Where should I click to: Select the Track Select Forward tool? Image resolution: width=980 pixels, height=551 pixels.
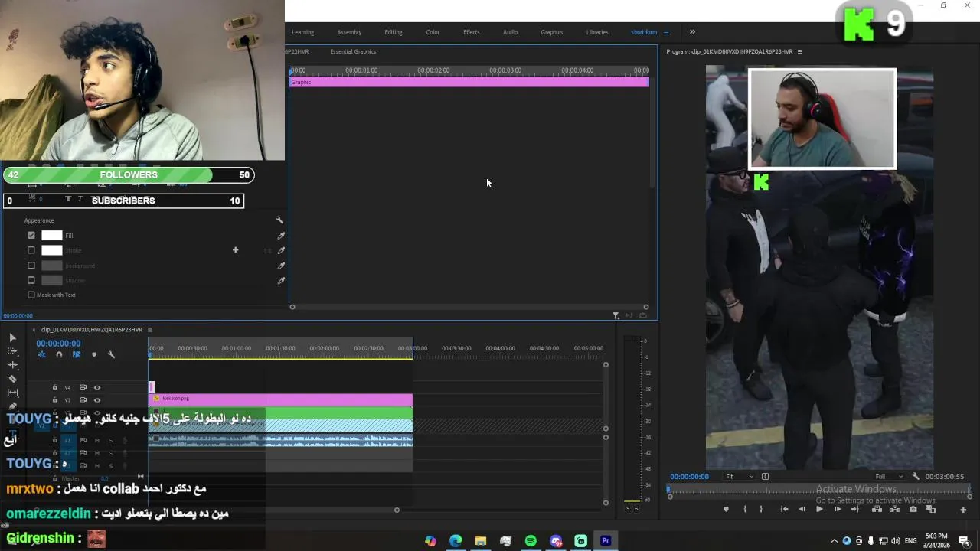pyautogui.click(x=12, y=351)
